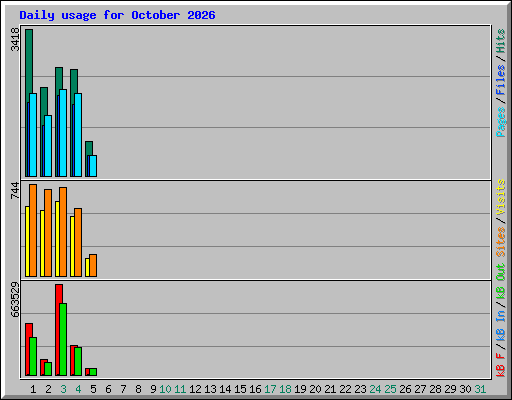Click green day label 17 on the x-axis
Viewport: 512px width, 400px height.
point(270,389)
